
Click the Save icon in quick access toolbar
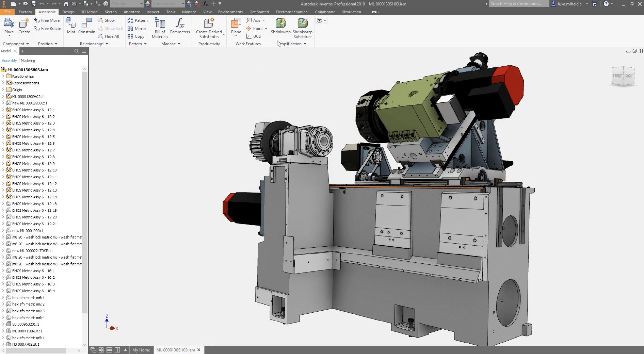coord(34,4)
